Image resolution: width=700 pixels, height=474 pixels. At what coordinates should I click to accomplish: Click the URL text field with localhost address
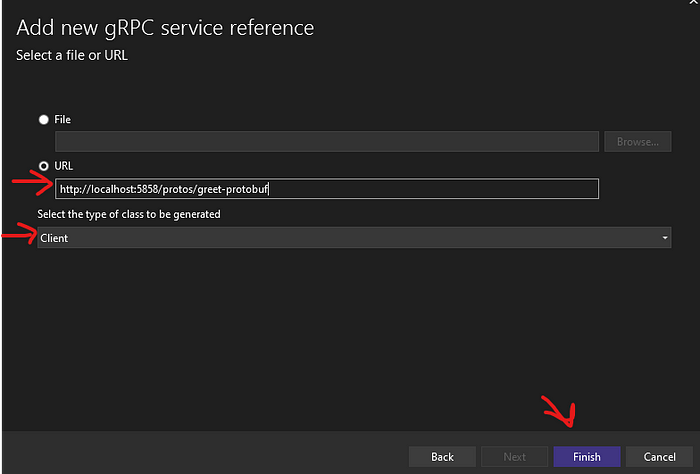(327, 189)
